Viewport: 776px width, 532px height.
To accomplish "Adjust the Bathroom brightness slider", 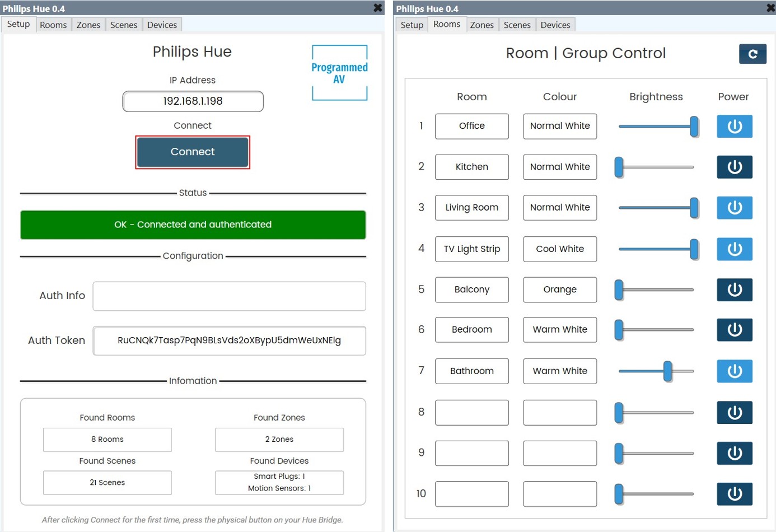I will coord(668,371).
